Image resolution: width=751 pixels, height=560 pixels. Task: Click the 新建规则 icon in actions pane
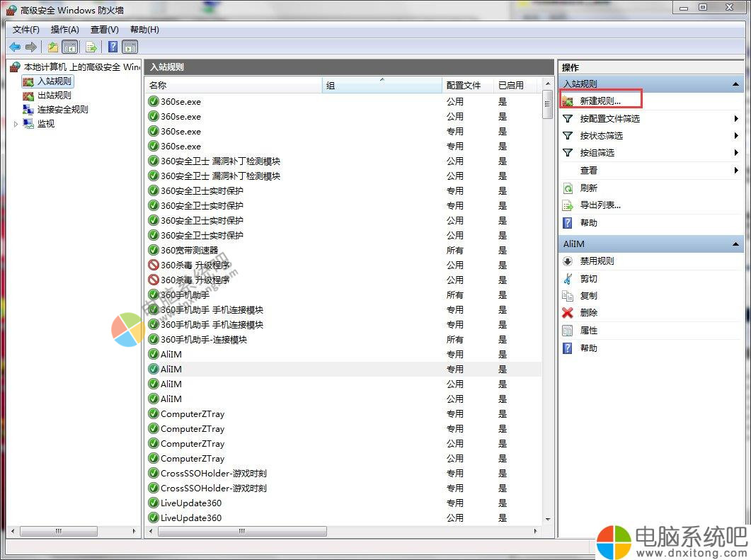pyautogui.click(x=568, y=101)
